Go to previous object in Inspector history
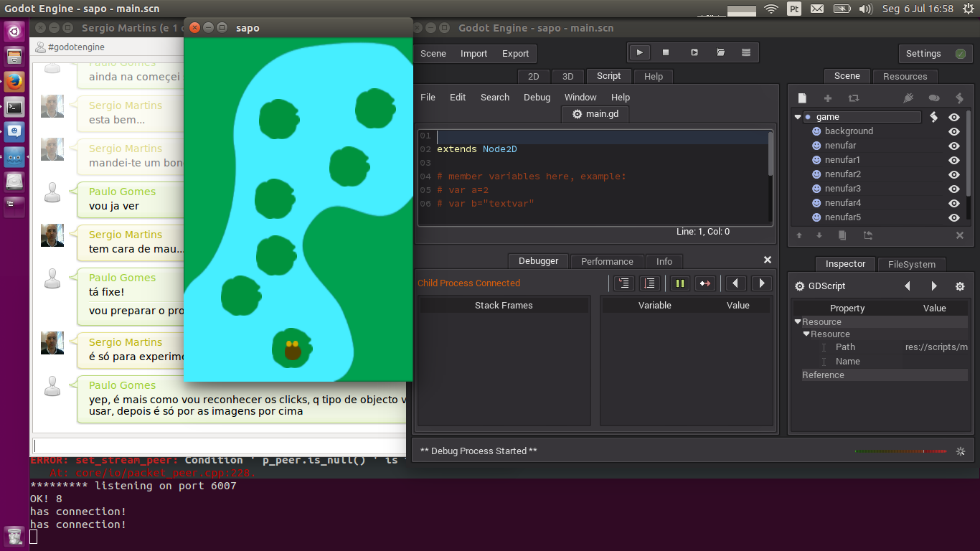This screenshot has height=551, width=980. tap(908, 286)
